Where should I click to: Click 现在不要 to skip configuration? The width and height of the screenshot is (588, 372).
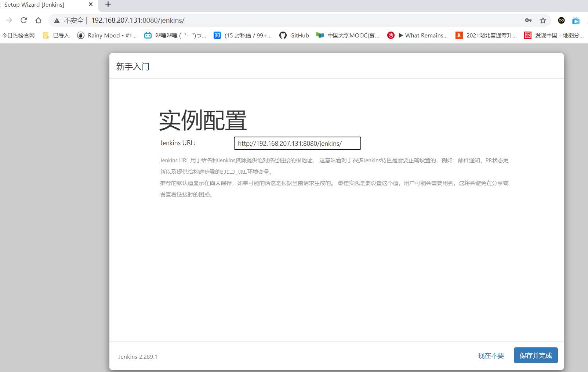491,355
